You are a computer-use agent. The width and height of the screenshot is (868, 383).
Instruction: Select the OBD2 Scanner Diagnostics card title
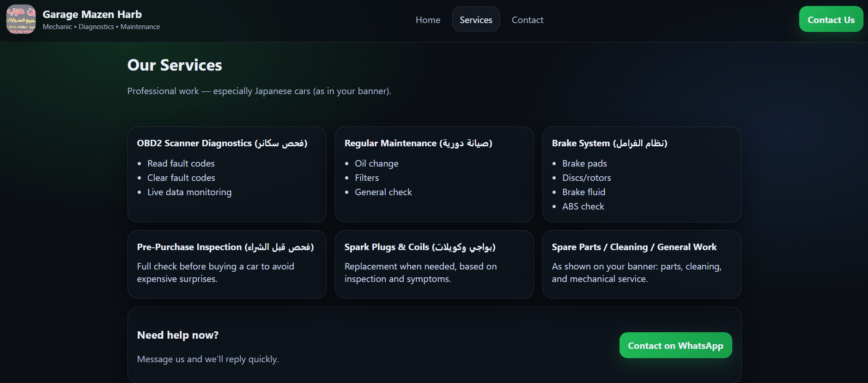(x=222, y=143)
